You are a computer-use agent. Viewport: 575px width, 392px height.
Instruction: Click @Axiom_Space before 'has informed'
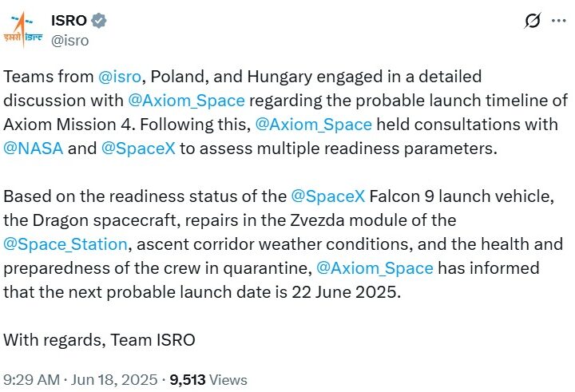(375, 267)
